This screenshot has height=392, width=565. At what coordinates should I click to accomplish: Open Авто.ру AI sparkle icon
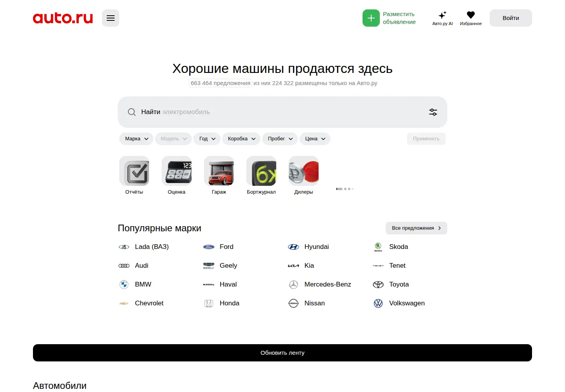443,15
